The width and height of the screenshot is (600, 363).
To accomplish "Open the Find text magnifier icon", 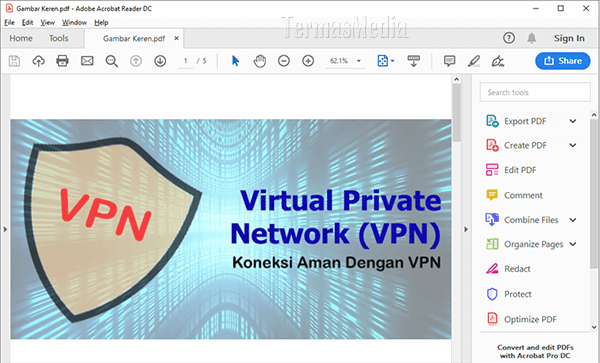I will tap(111, 61).
